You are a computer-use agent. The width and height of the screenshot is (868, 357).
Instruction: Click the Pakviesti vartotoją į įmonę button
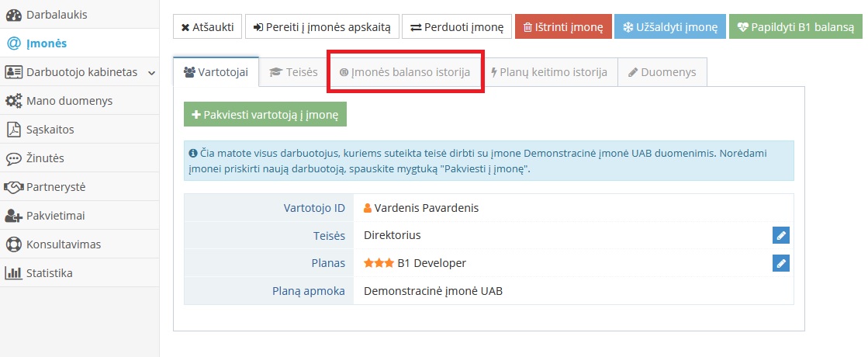coord(265,115)
